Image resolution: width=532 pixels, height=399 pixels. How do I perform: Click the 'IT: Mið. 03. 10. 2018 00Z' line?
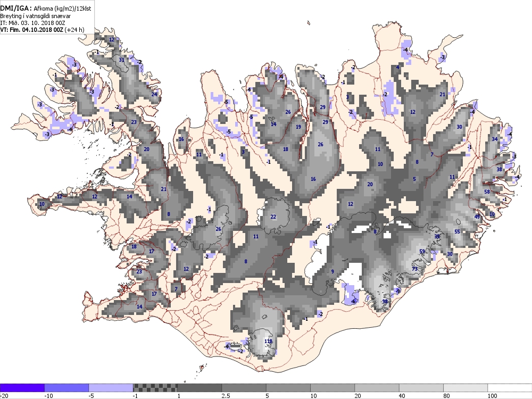click(32, 23)
